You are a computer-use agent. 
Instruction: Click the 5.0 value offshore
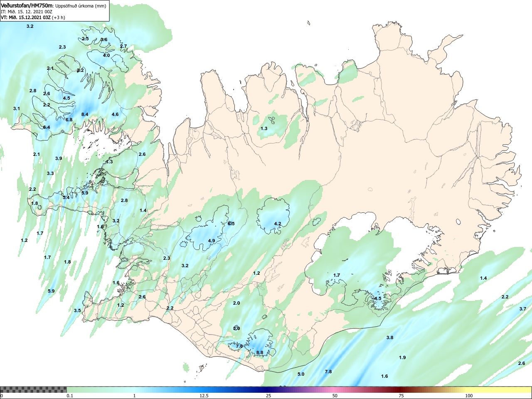click(x=301, y=374)
